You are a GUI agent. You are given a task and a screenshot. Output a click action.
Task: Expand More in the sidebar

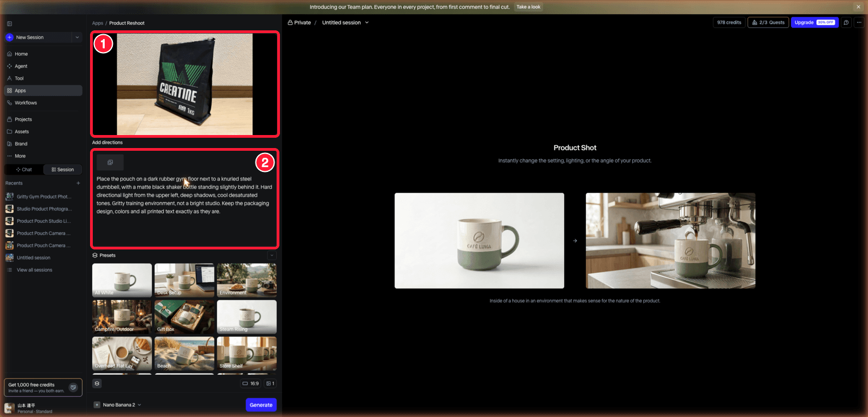(43, 156)
